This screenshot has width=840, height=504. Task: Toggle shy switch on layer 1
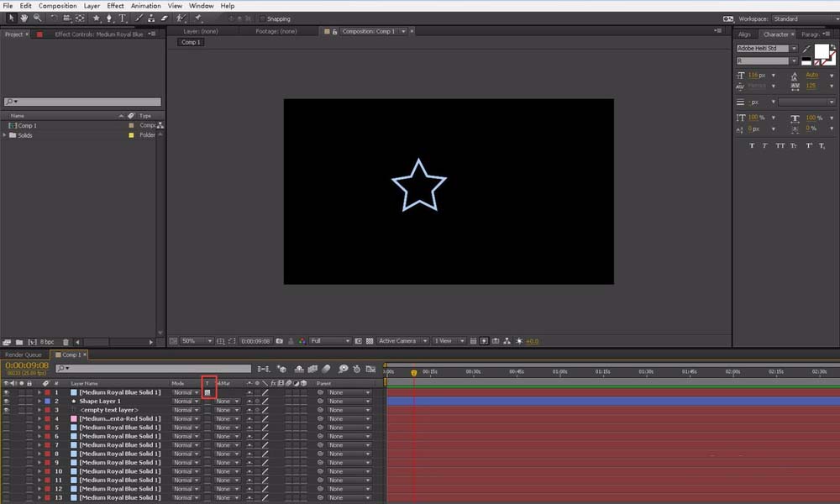click(x=249, y=392)
